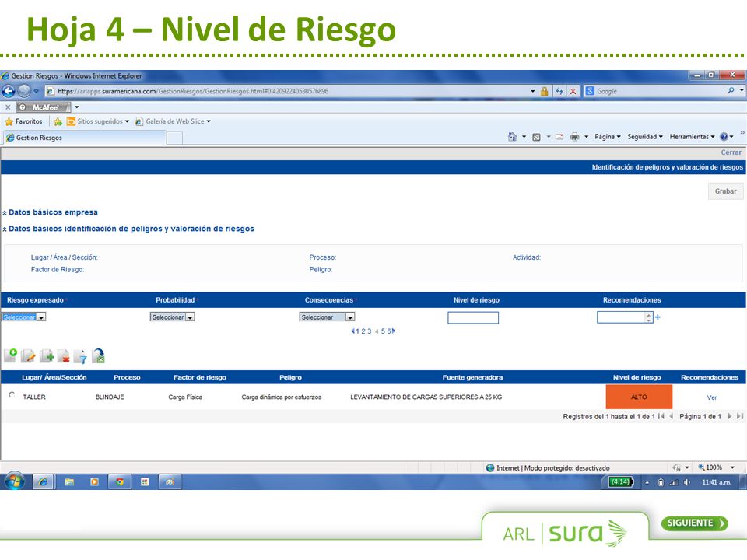The image size is (747, 560).
Task: Click Chrome icon in taskbar
Action: (x=120, y=482)
